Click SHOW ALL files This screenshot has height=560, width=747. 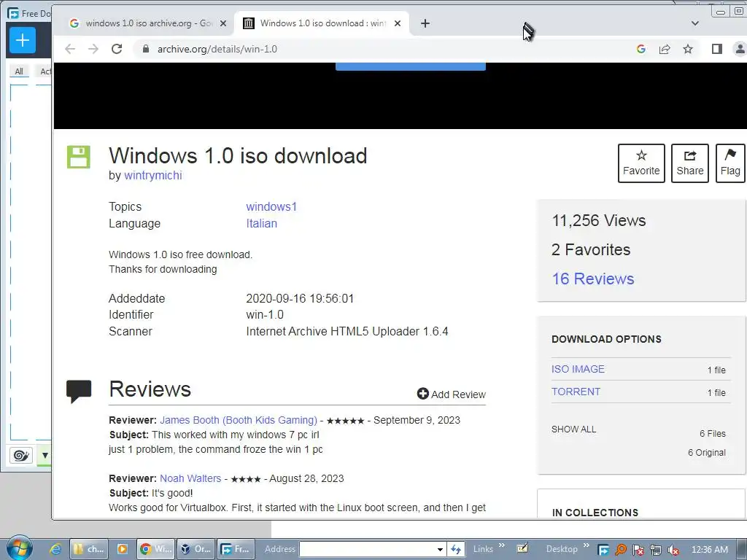[x=573, y=429]
